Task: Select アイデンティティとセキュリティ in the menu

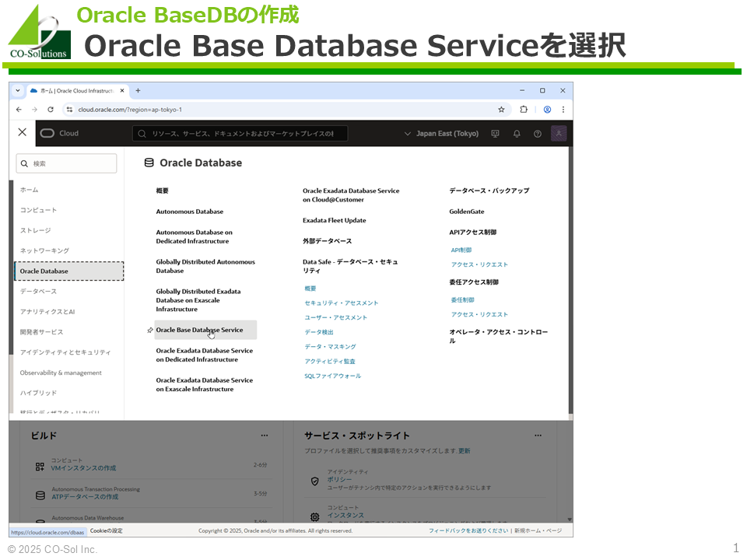Action: tap(65, 352)
